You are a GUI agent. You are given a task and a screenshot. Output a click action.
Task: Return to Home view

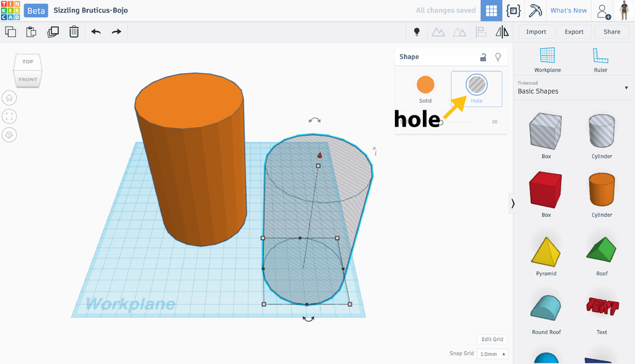tap(9, 98)
